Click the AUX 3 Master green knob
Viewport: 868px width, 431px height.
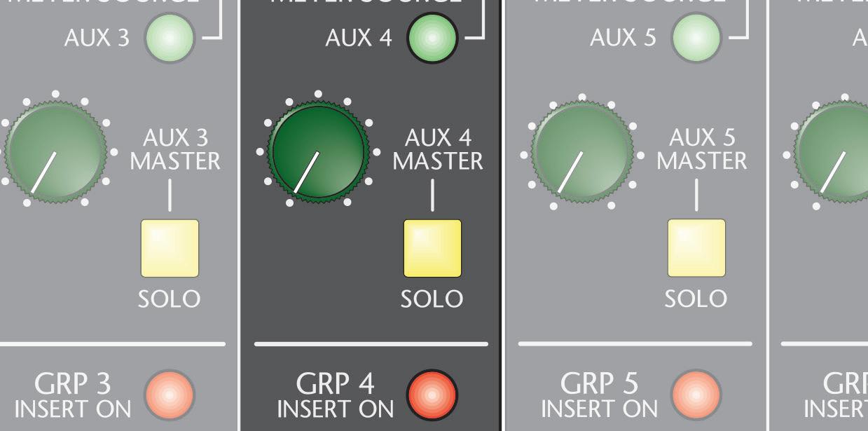click(56, 151)
